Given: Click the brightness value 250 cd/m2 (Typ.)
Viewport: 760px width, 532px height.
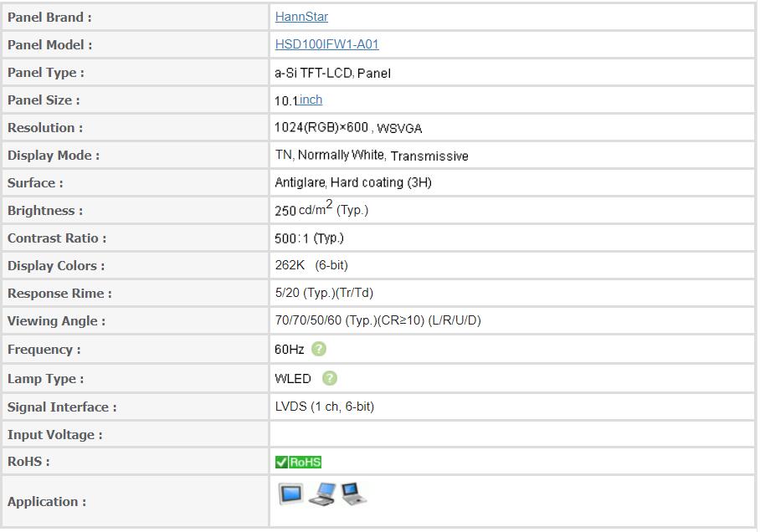Looking at the screenshot, I should click(x=321, y=209).
